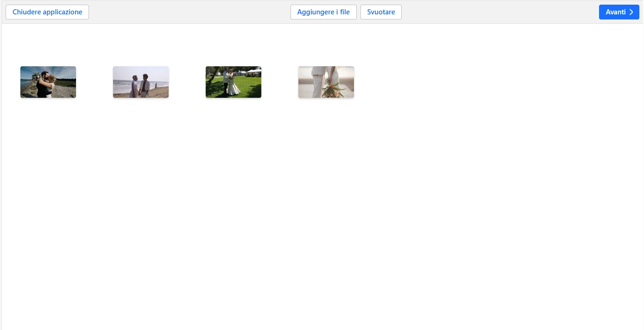Open the first photo in the row
644x330 pixels.
point(48,82)
